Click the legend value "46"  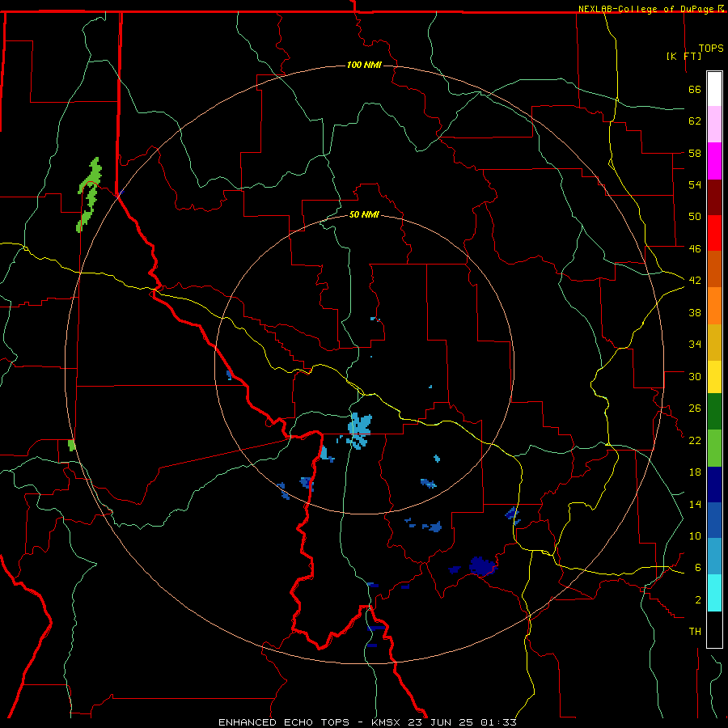pos(695,248)
